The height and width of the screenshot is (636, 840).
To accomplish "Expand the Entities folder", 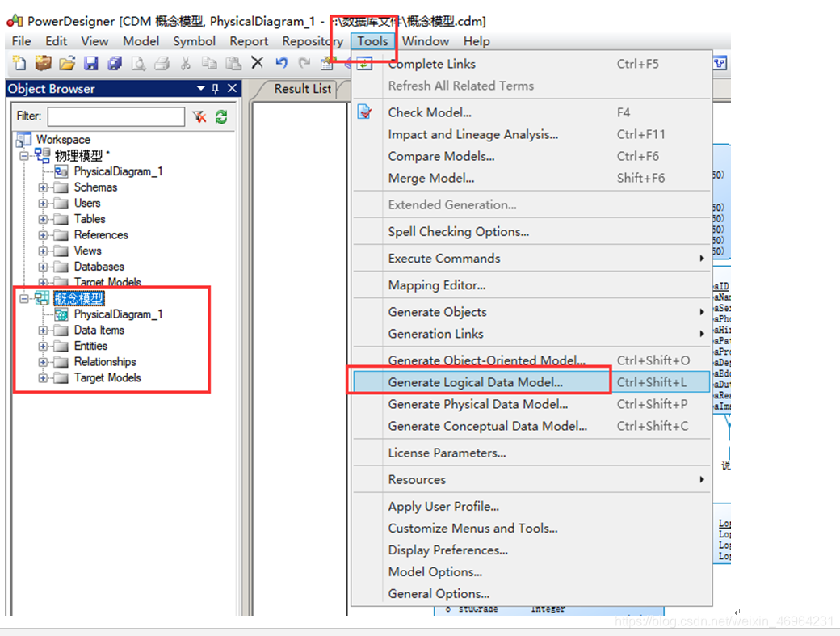I will (x=42, y=346).
